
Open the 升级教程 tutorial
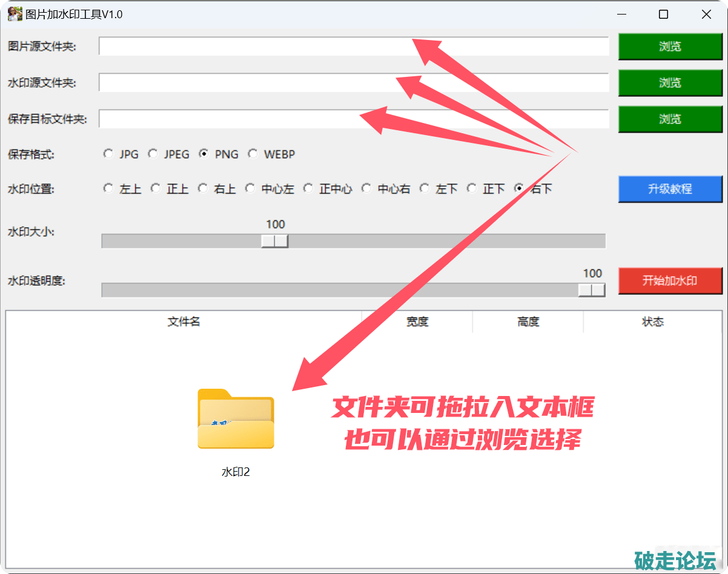(670, 189)
